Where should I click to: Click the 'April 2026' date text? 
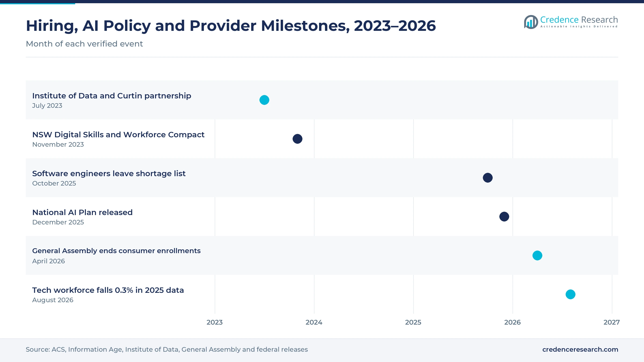click(x=49, y=261)
